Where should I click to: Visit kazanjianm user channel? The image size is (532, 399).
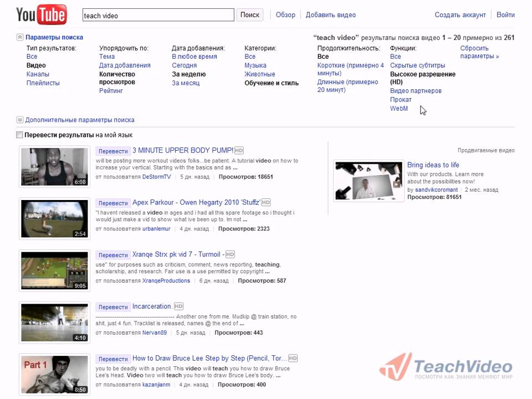pos(156,385)
